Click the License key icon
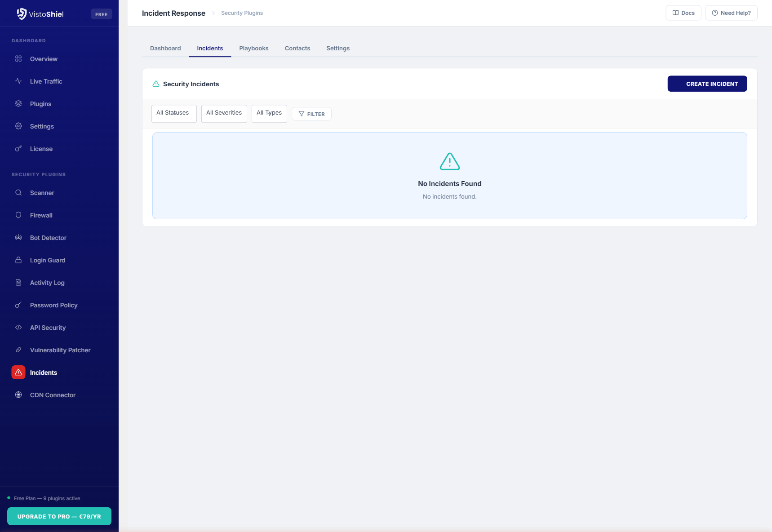 (x=18, y=148)
